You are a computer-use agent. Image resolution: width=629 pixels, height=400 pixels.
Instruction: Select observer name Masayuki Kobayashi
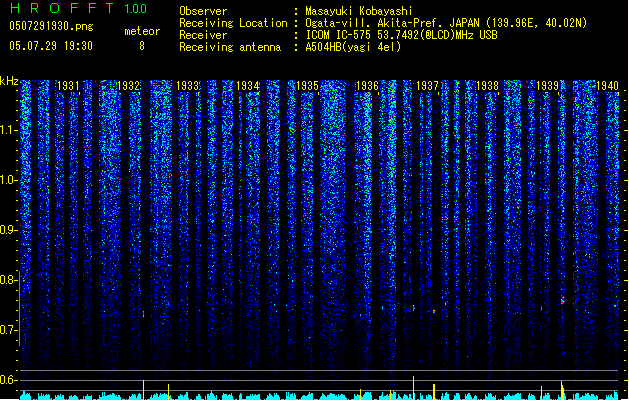pyautogui.click(x=359, y=11)
